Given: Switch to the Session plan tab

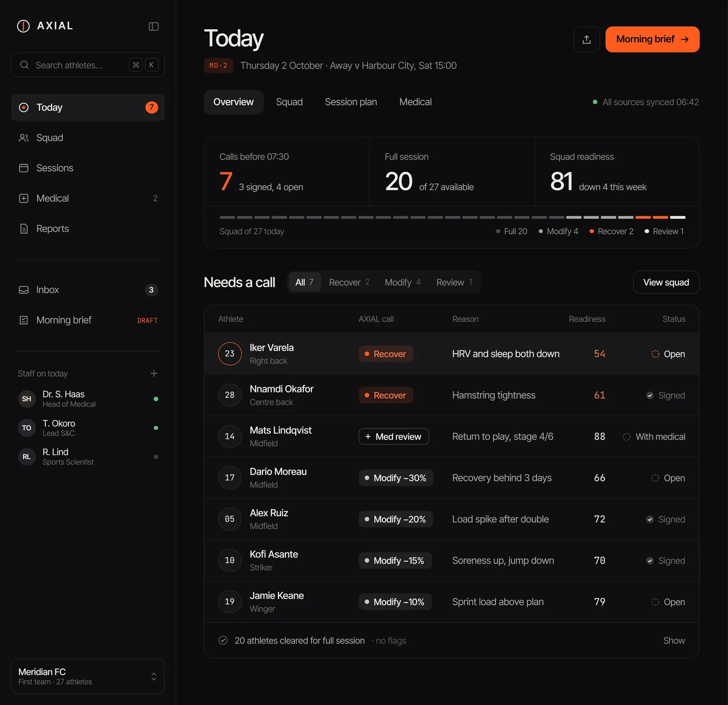Looking at the screenshot, I should point(351,102).
